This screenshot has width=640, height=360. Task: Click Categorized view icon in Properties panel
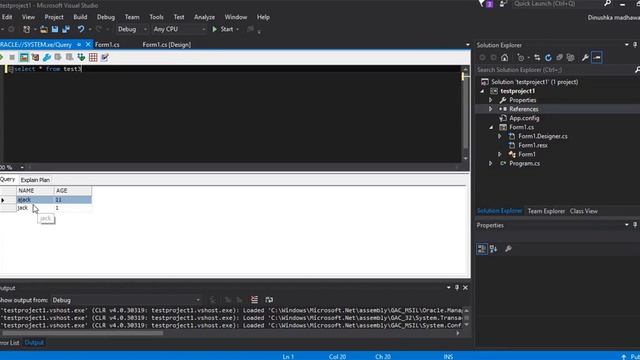[482, 249]
